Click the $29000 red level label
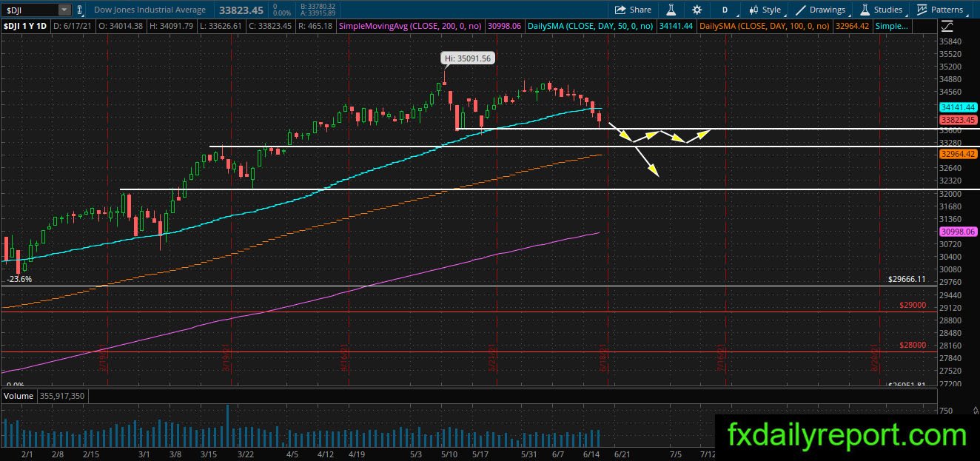Image resolution: width=980 pixels, height=461 pixels. (913, 305)
